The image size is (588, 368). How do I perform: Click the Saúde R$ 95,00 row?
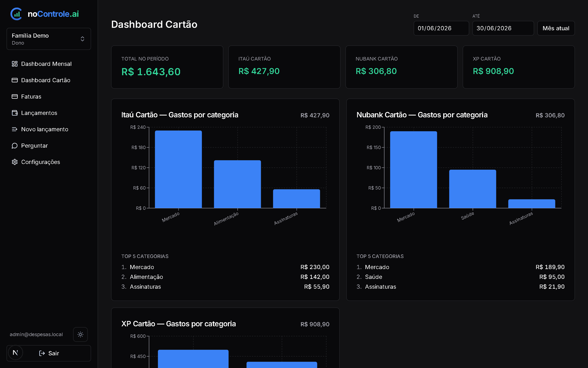pos(460,277)
